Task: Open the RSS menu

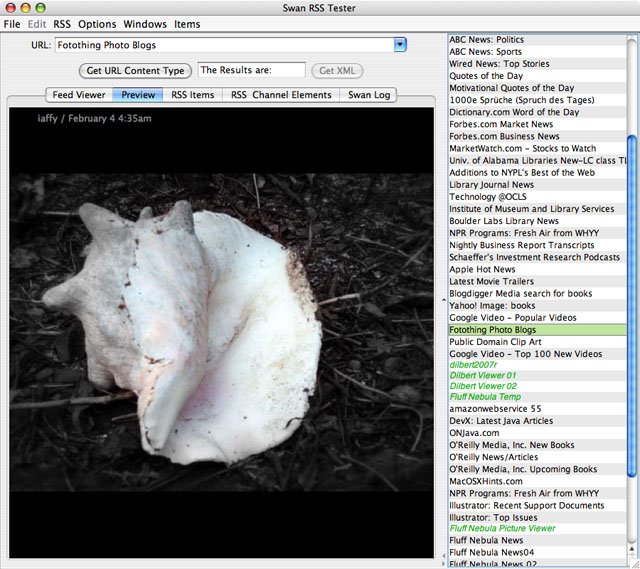Action: point(62,24)
